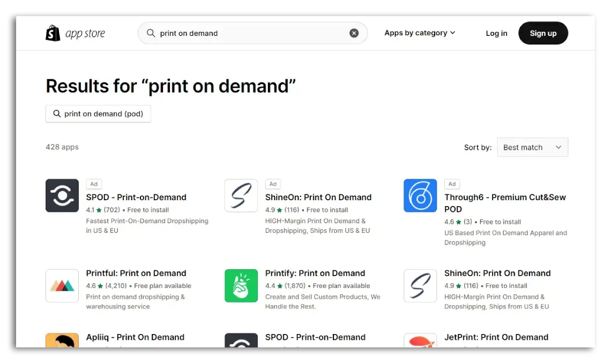Click the magnifier icon in the search bar
The image size is (611, 364).
pos(150,33)
